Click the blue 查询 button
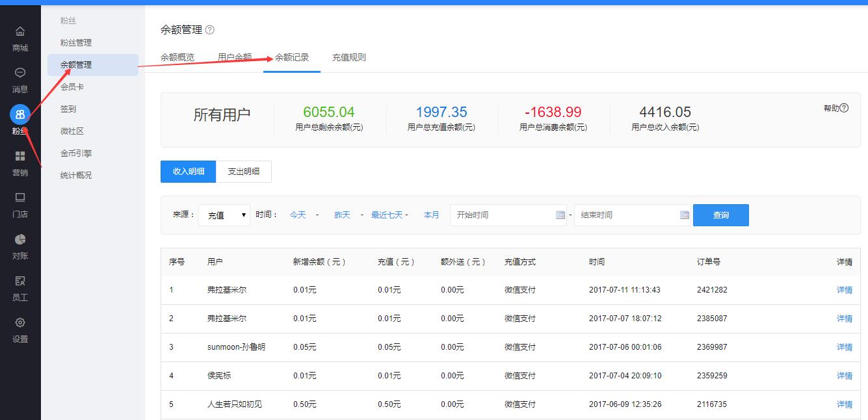The width and height of the screenshot is (868, 420). (x=720, y=215)
